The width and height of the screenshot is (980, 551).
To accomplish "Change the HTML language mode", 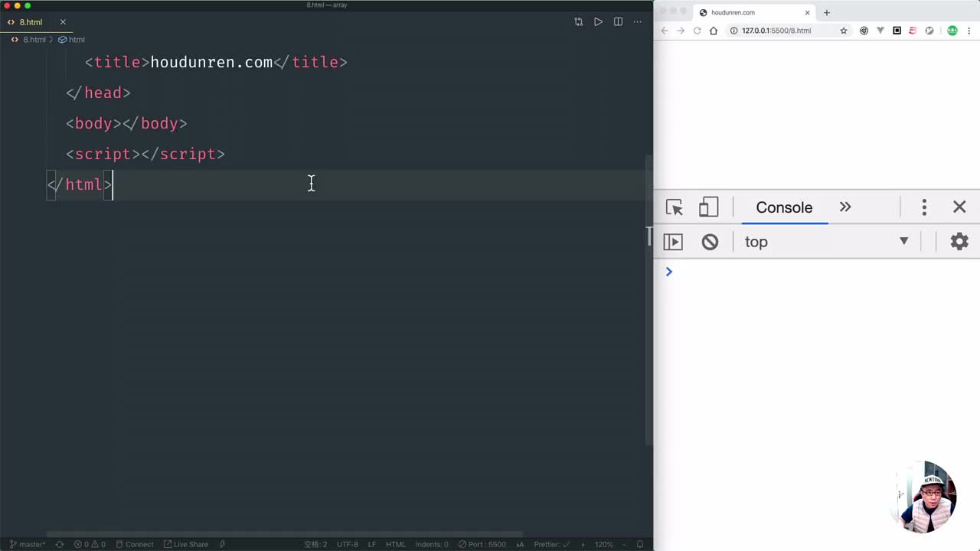I will (396, 544).
